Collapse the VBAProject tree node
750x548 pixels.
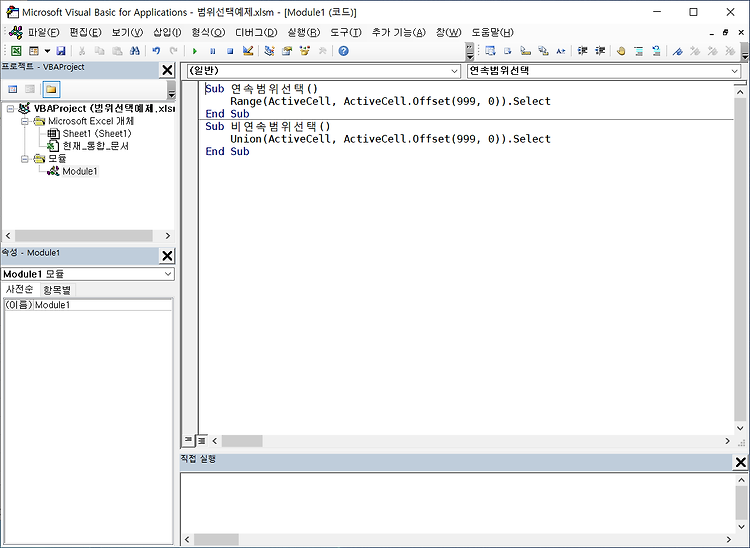coord(11,109)
